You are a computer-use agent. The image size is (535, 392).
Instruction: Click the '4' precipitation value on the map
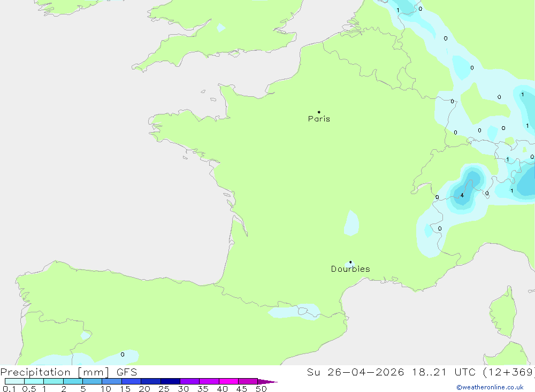point(462,195)
